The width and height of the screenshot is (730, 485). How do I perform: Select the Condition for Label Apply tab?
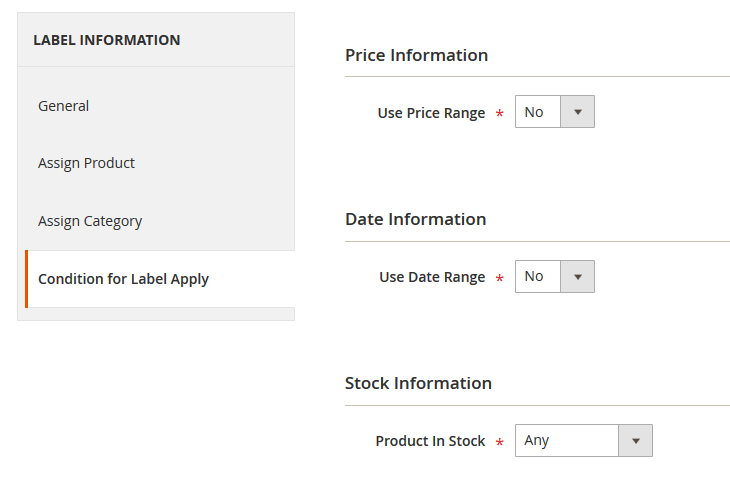[123, 279]
